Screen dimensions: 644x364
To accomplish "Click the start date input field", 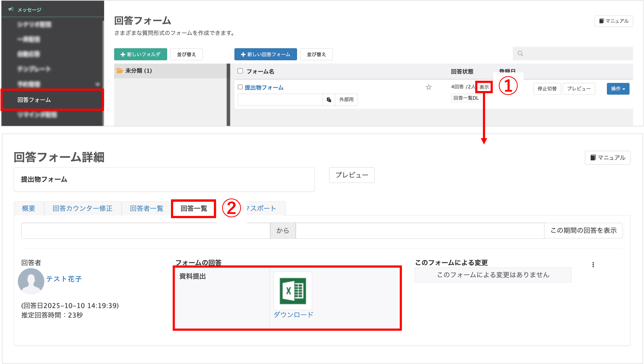I will (x=145, y=230).
